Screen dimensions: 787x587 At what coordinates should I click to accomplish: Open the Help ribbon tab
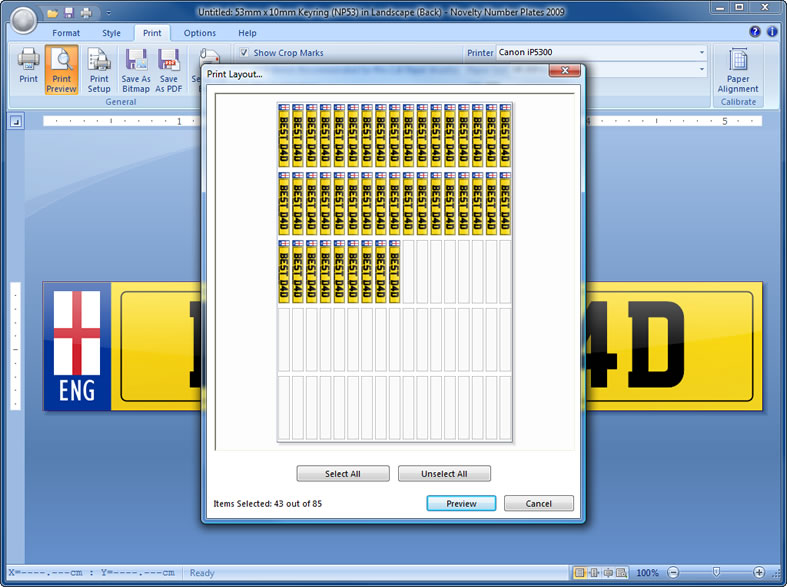click(247, 33)
